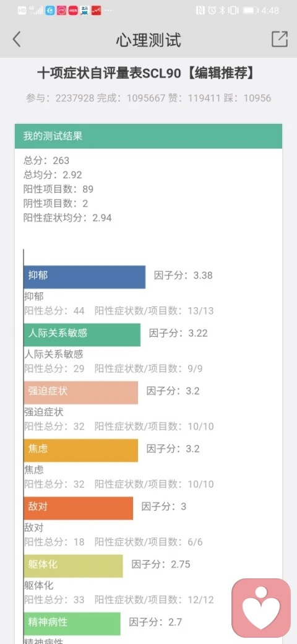Select the blue 抑郁 bar

85,277
